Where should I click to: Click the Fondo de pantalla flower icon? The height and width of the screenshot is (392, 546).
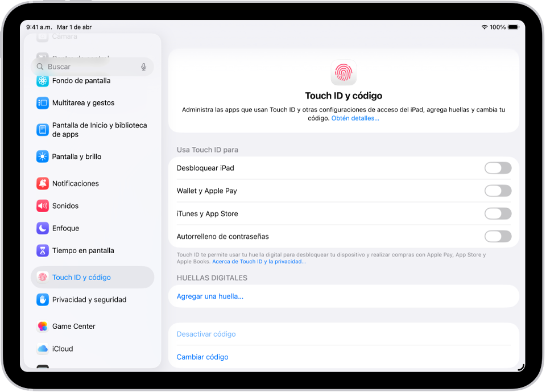click(x=43, y=81)
